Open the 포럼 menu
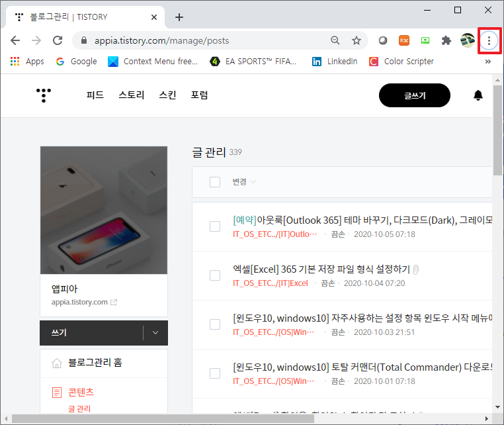The width and height of the screenshot is (504, 425). pos(199,95)
